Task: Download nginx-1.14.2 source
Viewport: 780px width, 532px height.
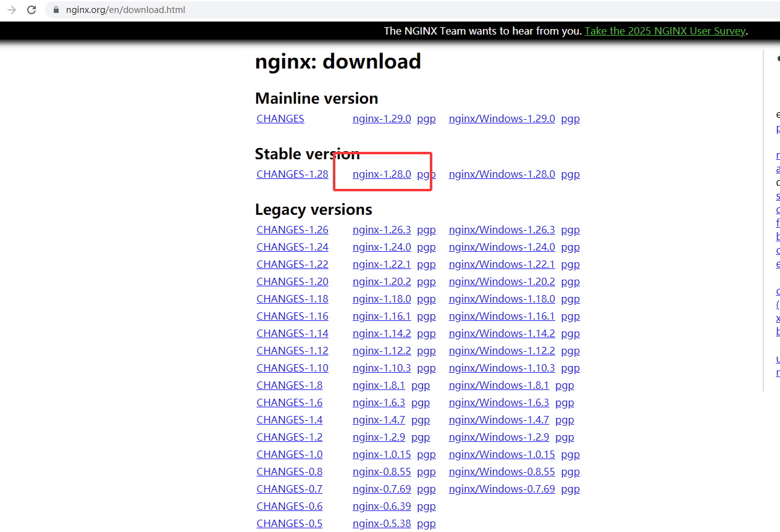Action: [382, 333]
